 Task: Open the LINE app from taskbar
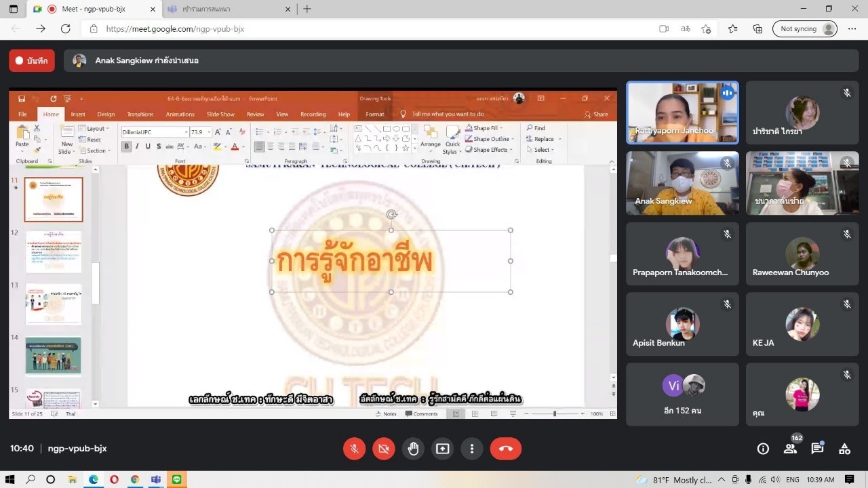coord(177,479)
